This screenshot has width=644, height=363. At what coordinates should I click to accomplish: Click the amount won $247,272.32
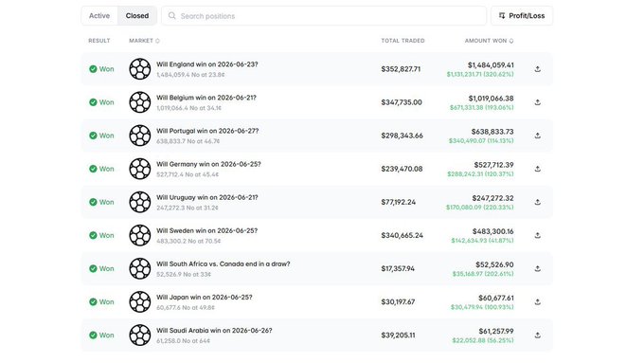[x=492, y=198]
